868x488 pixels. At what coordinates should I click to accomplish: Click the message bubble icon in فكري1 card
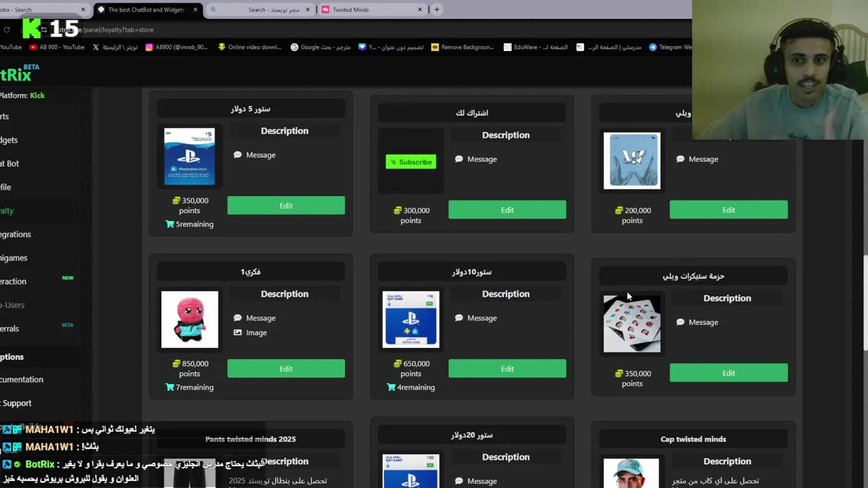pyautogui.click(x=237, y=318)
